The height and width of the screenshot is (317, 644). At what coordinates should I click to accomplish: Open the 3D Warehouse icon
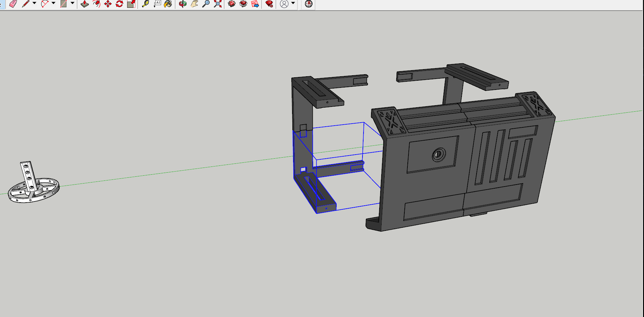point(232,4)
